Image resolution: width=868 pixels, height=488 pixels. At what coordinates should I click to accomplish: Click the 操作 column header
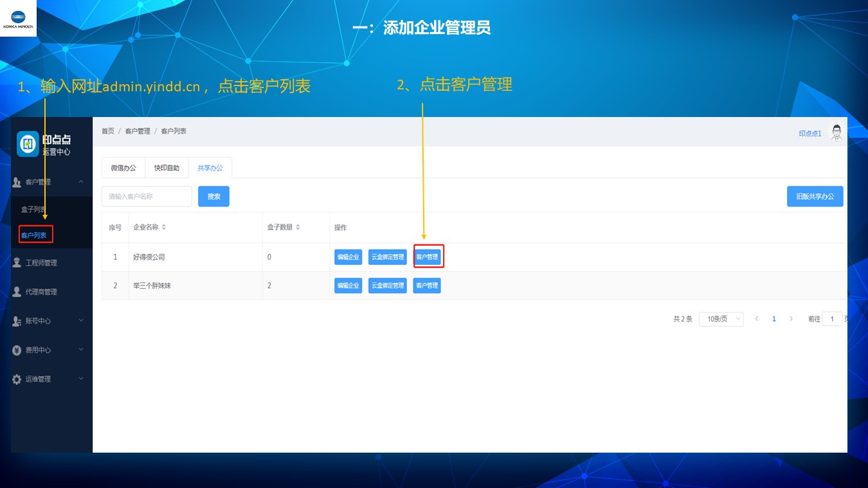pos(341,228)
